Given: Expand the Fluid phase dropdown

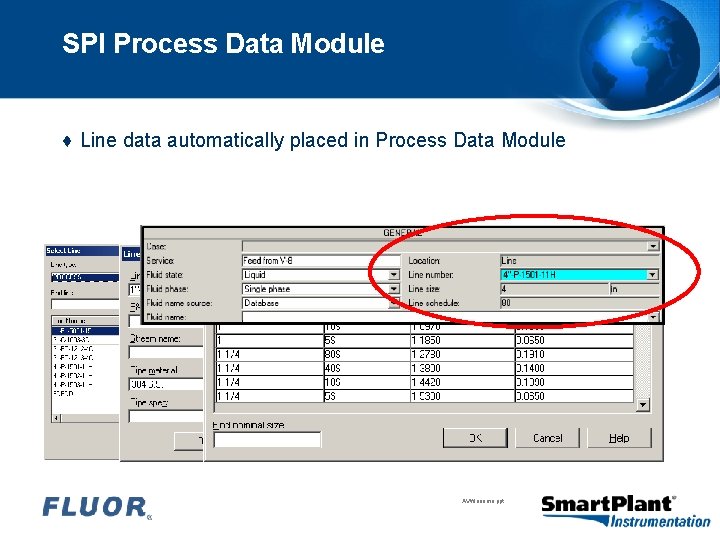Looking at the screenshot, I should (394, 289).
